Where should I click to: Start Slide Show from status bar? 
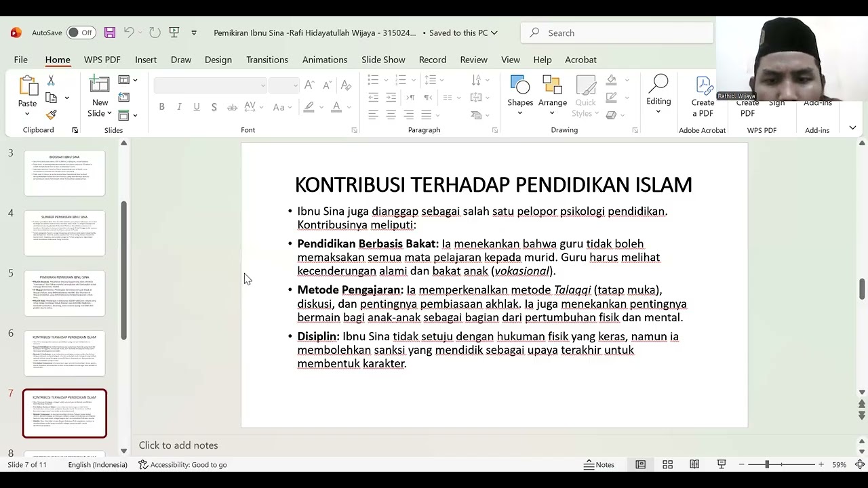[722, 464]
